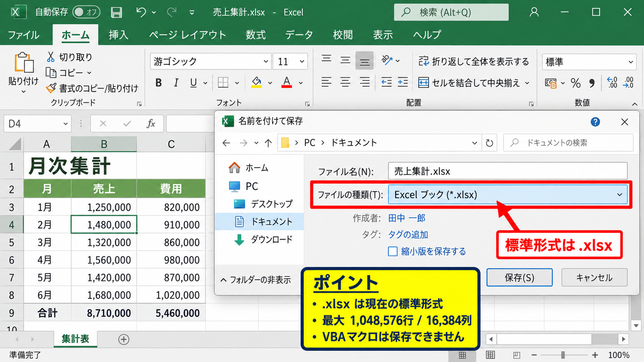The width and height of the screenshot is (644, 362).
Task: Click the ファイル名 input field
Action: coord(508,171)
